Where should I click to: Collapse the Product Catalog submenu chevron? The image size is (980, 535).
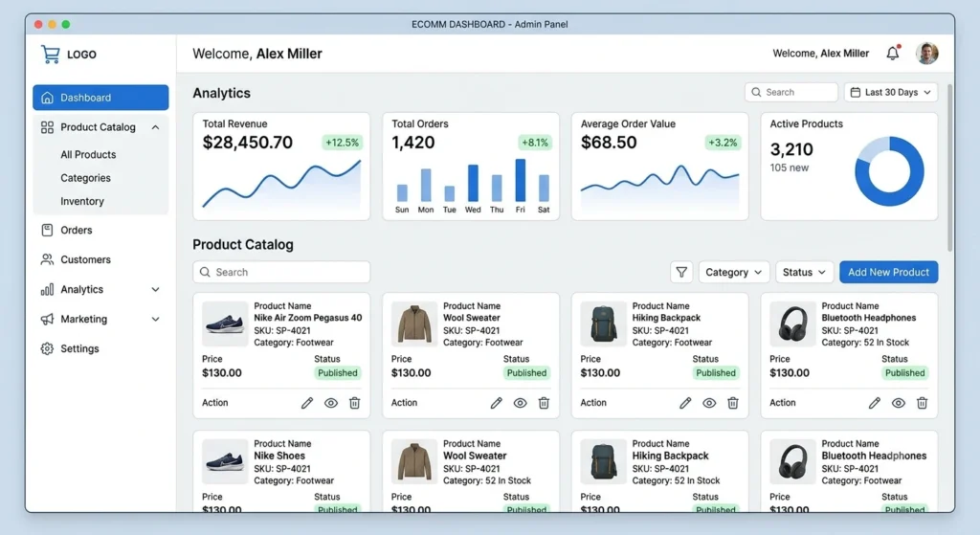tap(156, 127)
